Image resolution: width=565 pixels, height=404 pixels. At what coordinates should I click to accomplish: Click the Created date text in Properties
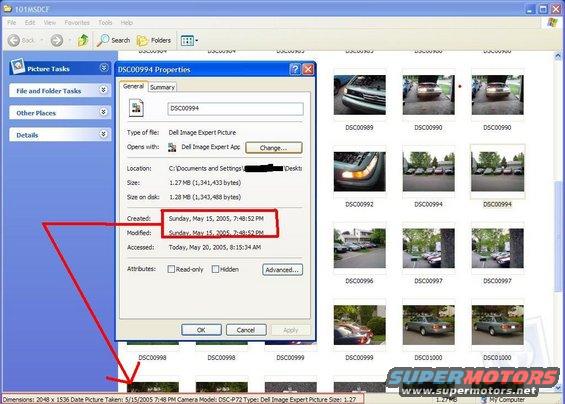(216, 218)
